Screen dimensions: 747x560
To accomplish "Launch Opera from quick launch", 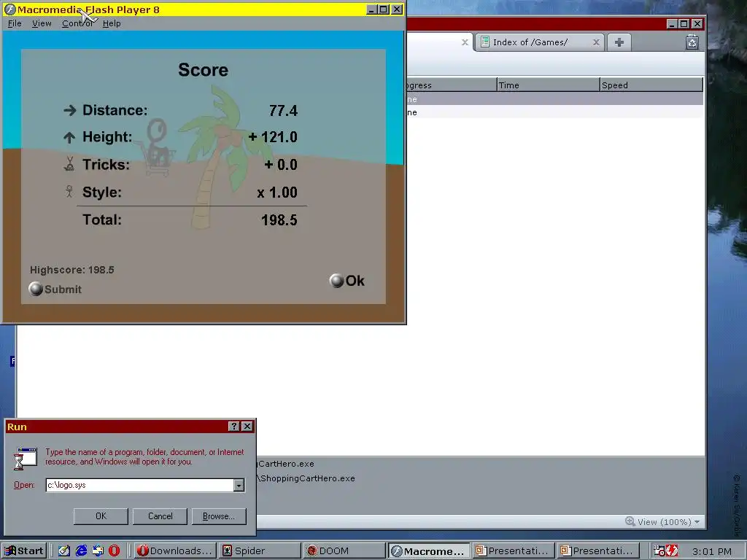I will click(115, 551).
